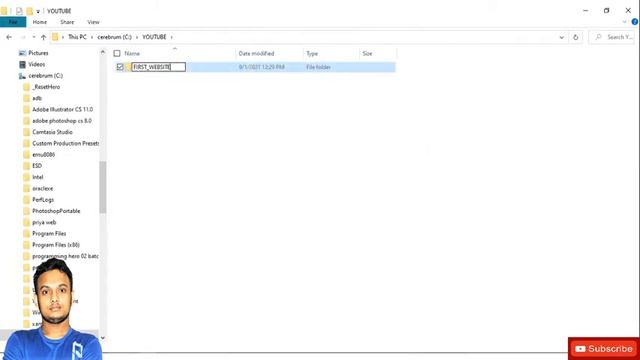
Task: Open the oraclexe folder in sidebar
Action: click(x=42, y=189)
